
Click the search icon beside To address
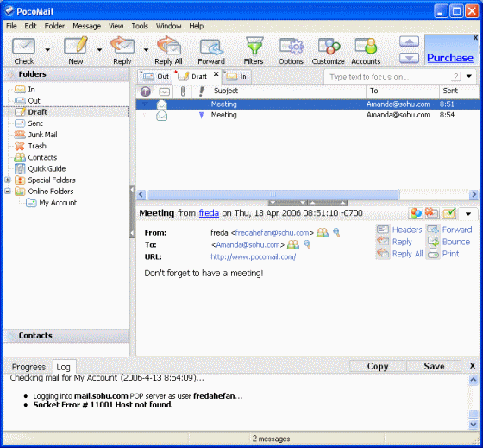tap(307, 245)
